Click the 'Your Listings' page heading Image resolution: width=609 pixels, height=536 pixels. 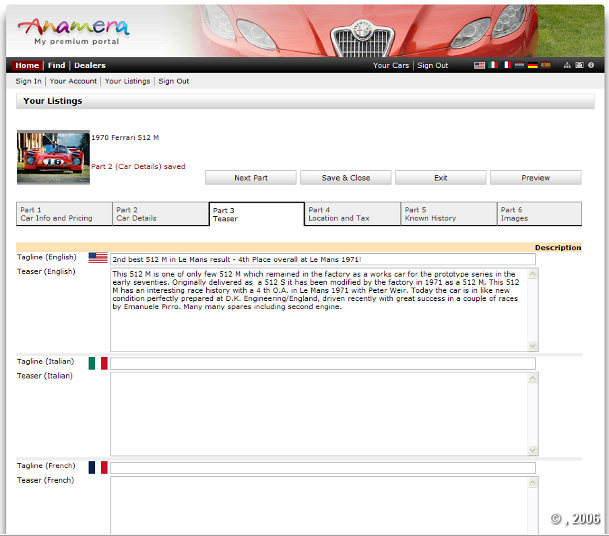pyautogui.click(x=53, y=101)
